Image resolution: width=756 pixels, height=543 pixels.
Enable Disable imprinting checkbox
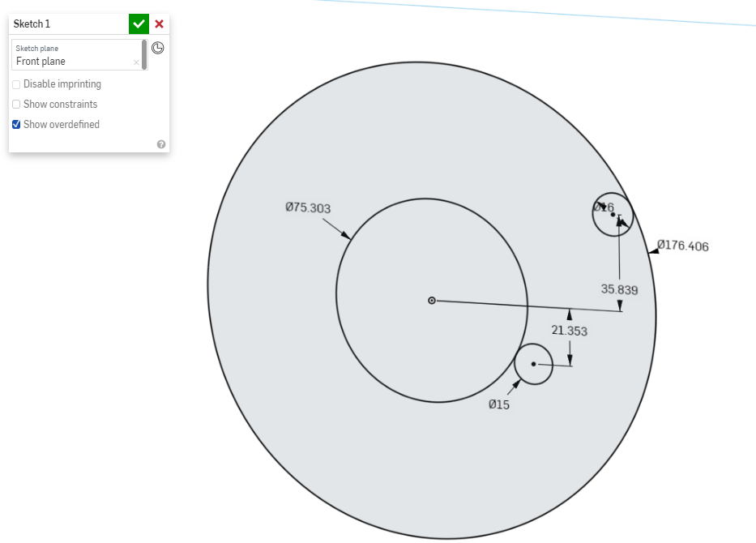tap(16, 84)
